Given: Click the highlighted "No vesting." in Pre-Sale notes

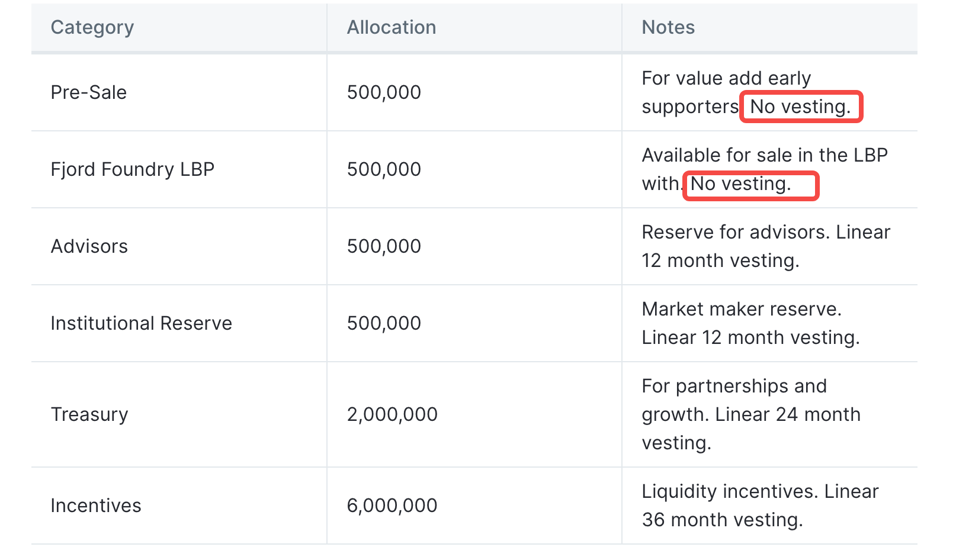Looking at the screenshot, I should (x=800, y=107).
